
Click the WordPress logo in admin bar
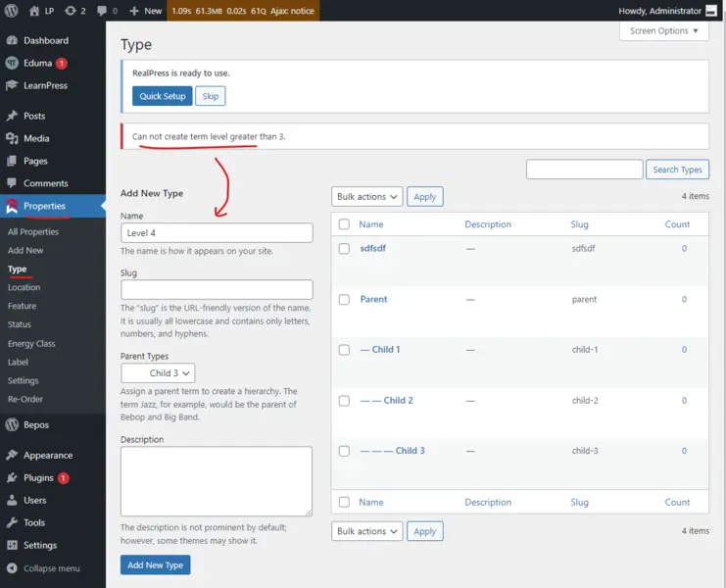click(x=12, y=11)
